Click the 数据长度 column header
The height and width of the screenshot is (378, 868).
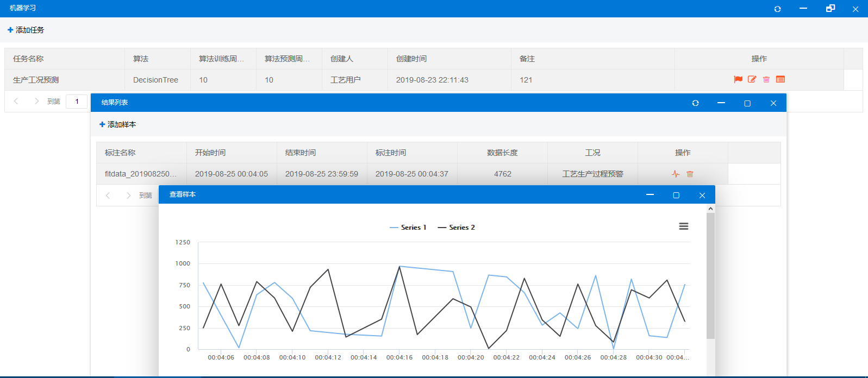[502, 153]
